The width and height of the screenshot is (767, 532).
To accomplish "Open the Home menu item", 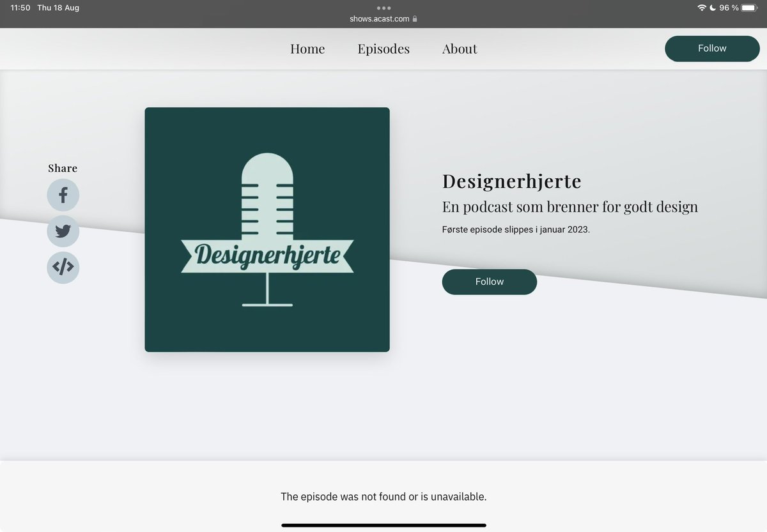I will [307, 49].
